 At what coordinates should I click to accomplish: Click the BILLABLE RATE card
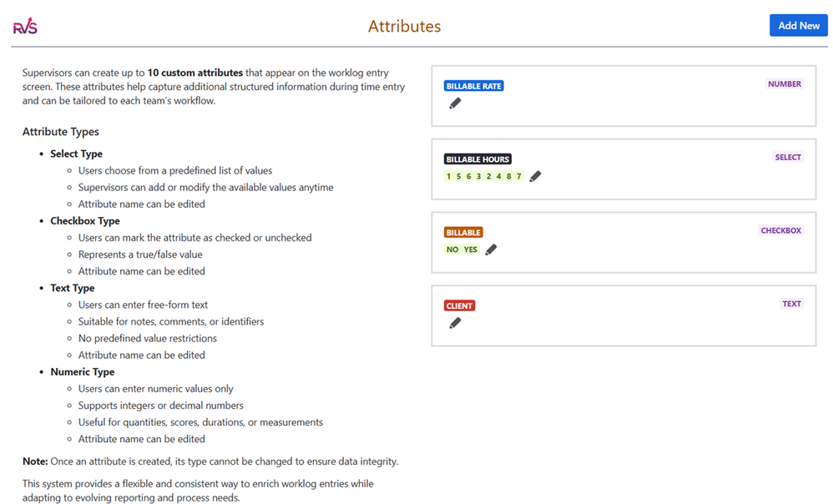click(623, 96)
